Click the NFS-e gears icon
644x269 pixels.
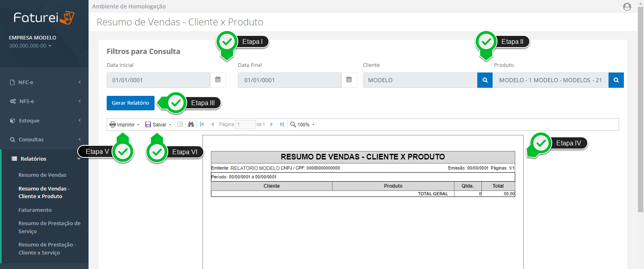click(13, 101)
